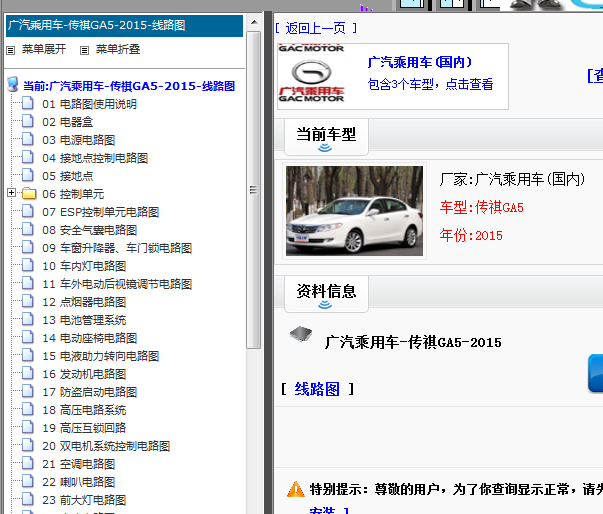Click the GAC Motor brand logo
Image resolution: width=603 pixels, height=514 pixels.
311,73
